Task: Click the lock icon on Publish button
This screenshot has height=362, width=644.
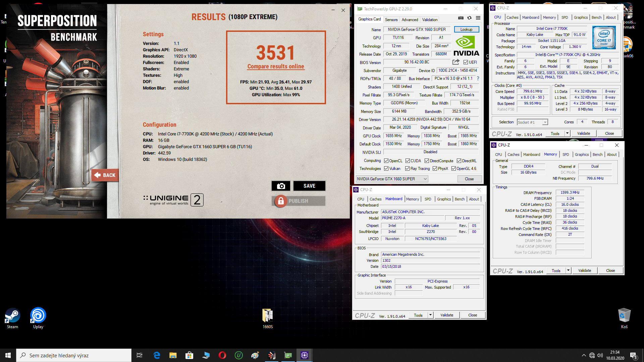Action: [x=281, y=201]
